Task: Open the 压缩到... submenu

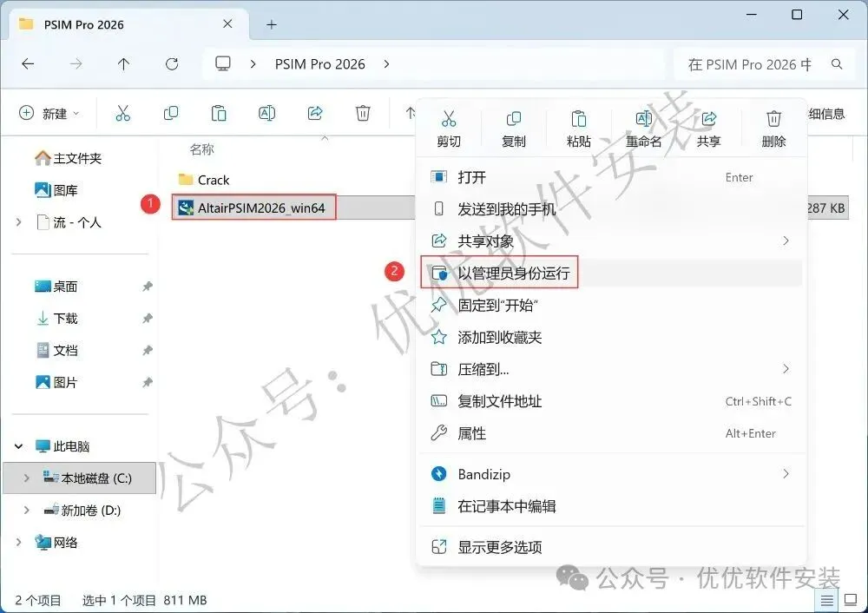Action: click(x=612, y=369)
